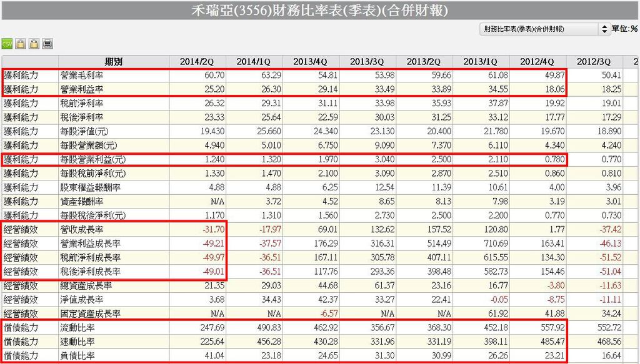640x364 pixels.
Task: Click the 9.090 value in 每股營業額 row
Action: 384,145
